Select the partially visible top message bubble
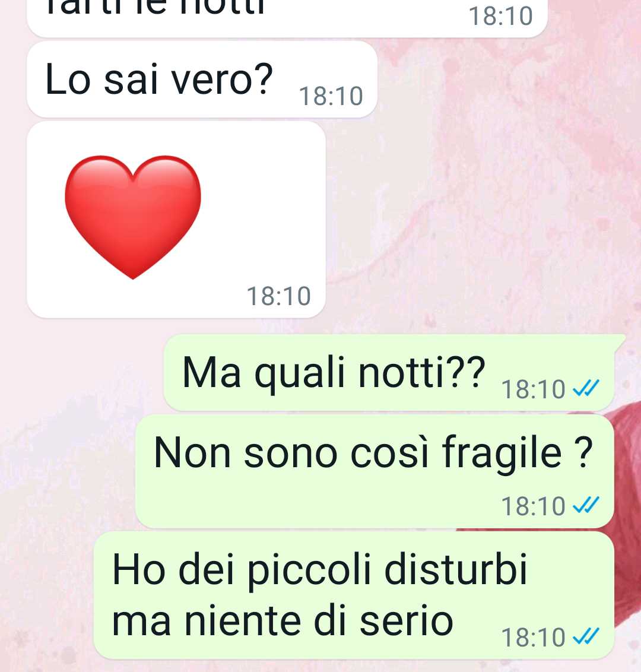The width and height of the screenshot is (641, 672). pos(287,18)
